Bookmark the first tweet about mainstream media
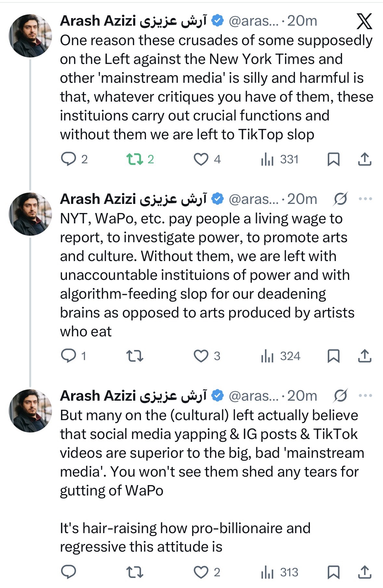The image size is (383, 588). (333, 159)
